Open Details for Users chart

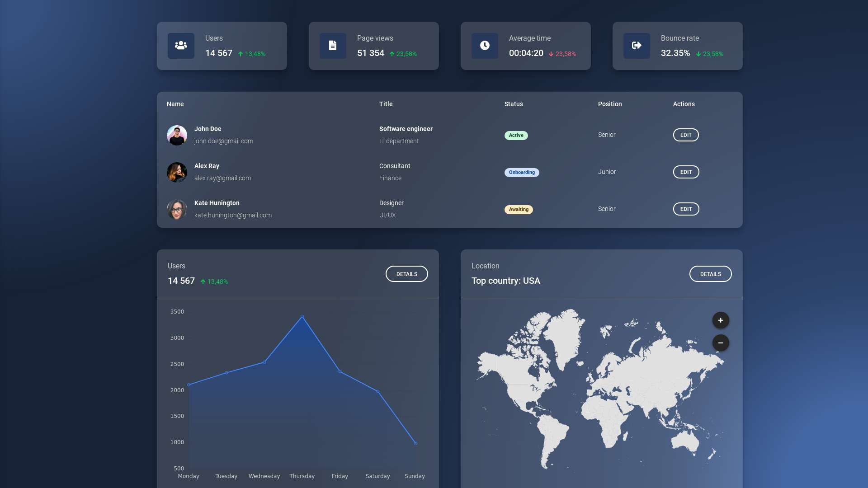(406, 274)
